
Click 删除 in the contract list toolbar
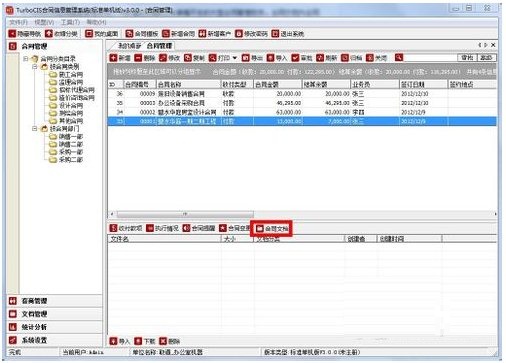click(x=145, y=58)
